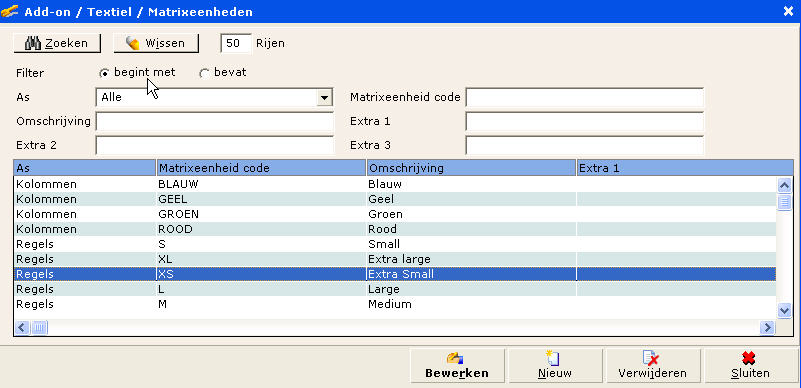The height and width of the screenshot is (388, 801).
Task: Click in the Matrixeenheid code filter field
Action: pyautogui.click(x=584, y=97)
